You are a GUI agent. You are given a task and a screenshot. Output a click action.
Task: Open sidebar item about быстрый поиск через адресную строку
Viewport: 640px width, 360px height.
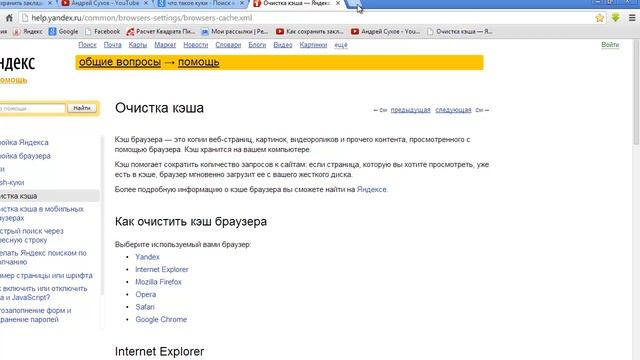point(32,236)
